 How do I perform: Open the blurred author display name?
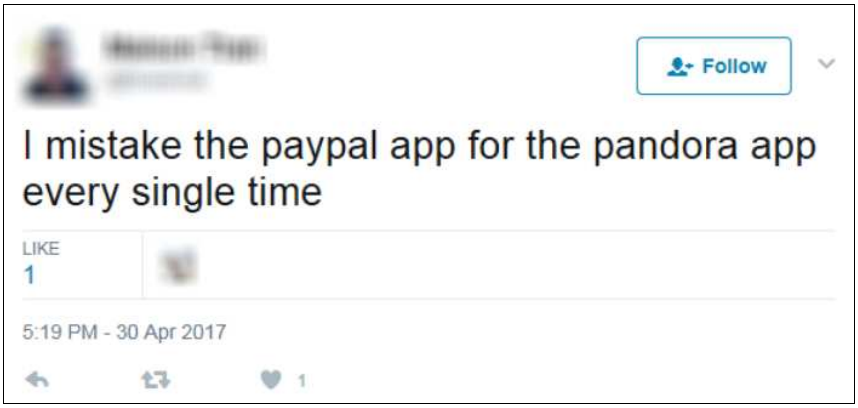pyautogui.click(x=183, y=49)
